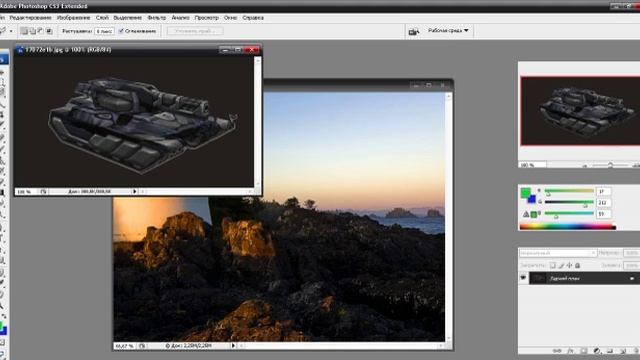
Task: Click the layer opacity field
Action: pyautogui.click(x=632, y=253)
